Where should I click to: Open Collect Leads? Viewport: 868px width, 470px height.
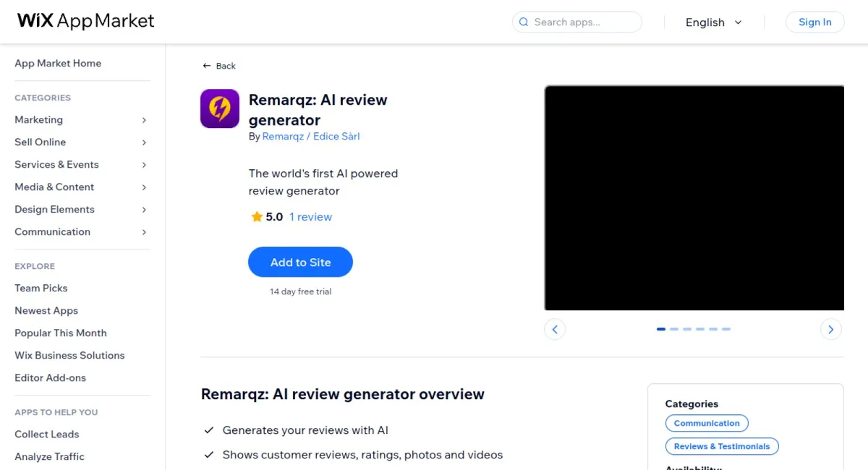click(x=47, y=434)
